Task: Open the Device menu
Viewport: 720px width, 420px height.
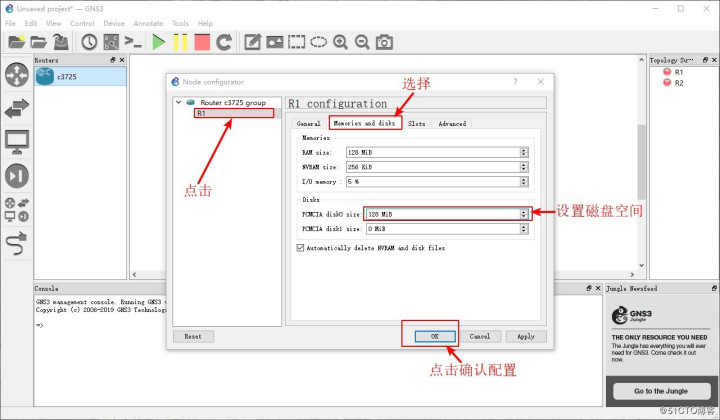Action: pyautogui.click(x=114, y=23)
